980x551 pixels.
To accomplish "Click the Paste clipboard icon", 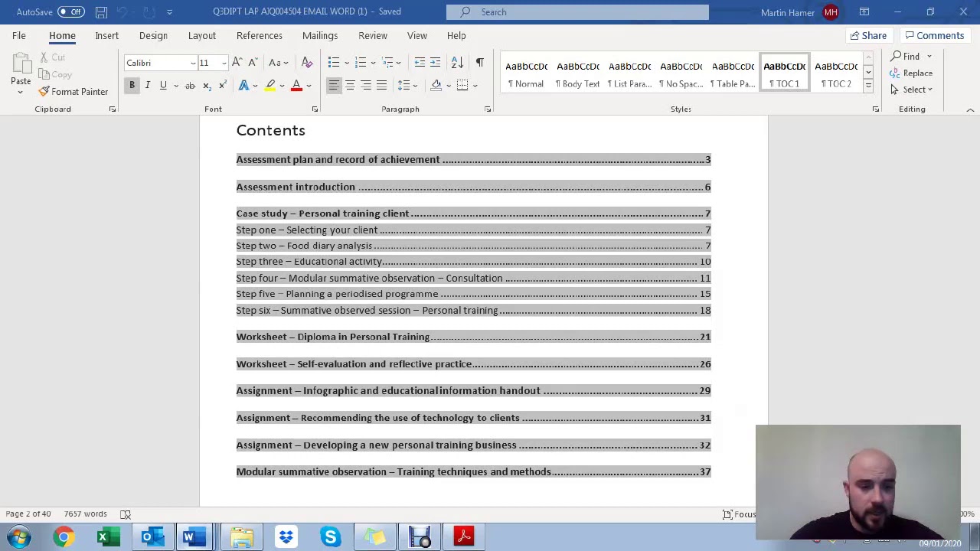I will click(x=21, y=64).
